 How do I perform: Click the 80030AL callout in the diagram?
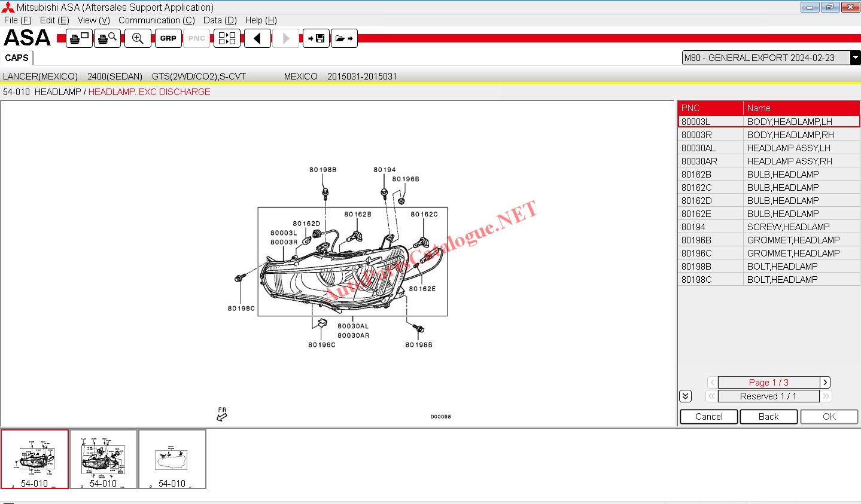point(353,326)
